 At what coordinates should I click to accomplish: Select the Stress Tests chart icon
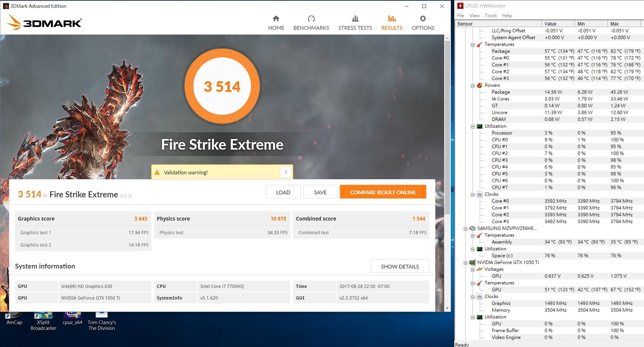355,18
